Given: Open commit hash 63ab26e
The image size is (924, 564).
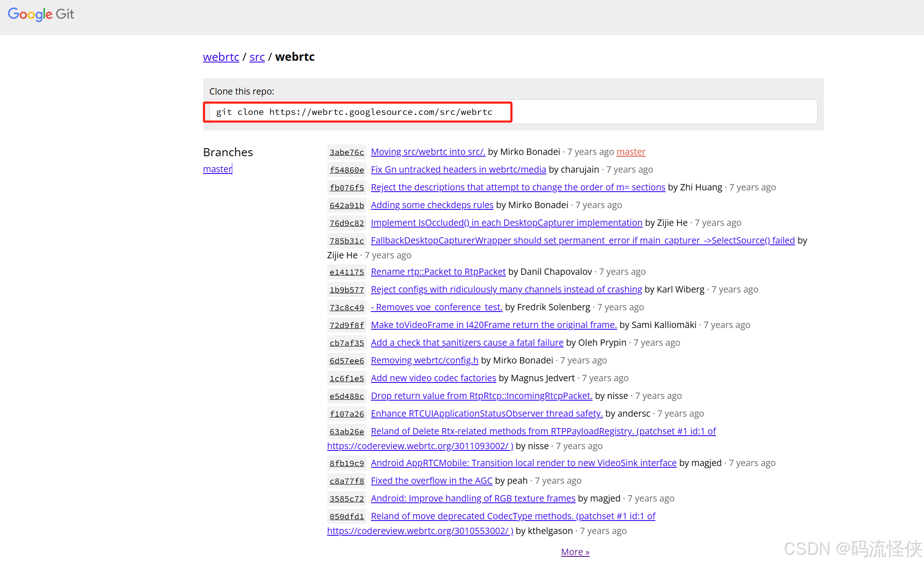Looking at the screenshot, I should 347,431.
